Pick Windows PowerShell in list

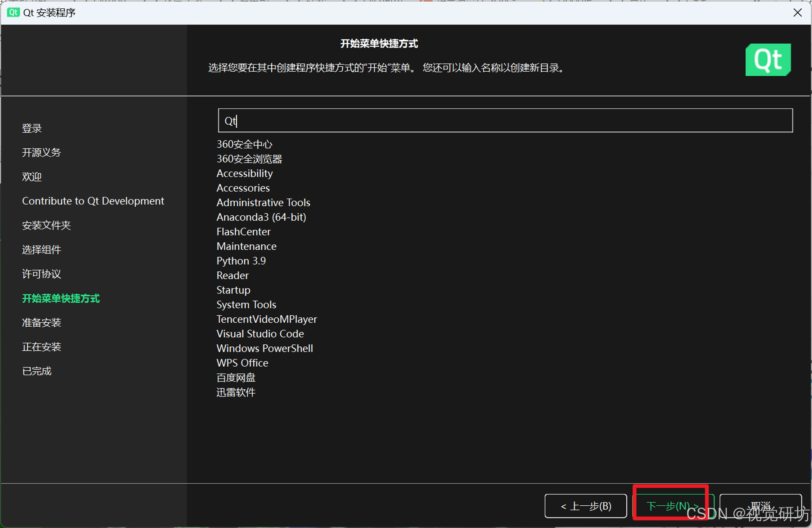[265, 348]
